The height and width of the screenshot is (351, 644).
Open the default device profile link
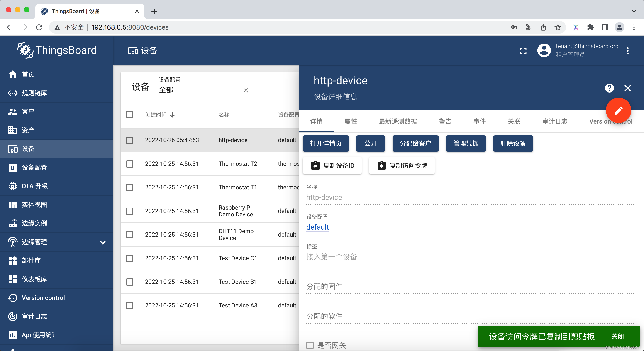click(x=317, y=227)
